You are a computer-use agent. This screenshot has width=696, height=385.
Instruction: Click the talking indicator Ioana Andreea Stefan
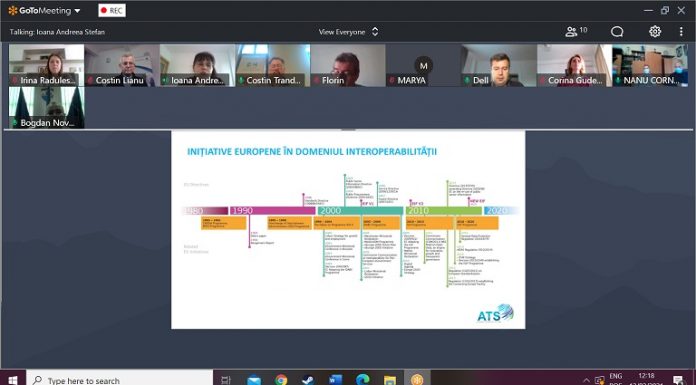(57, 32)
